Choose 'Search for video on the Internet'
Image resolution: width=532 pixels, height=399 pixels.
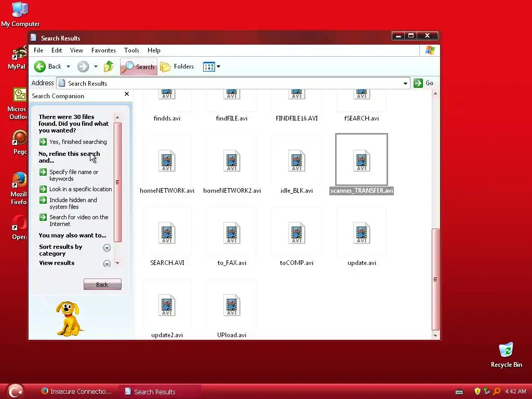click(74, 220)
